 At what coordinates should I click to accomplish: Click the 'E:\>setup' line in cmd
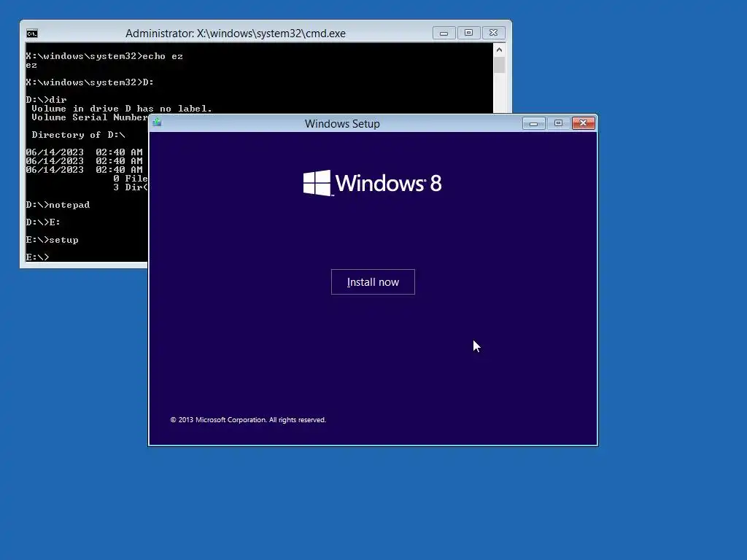(x=52, y=239)
